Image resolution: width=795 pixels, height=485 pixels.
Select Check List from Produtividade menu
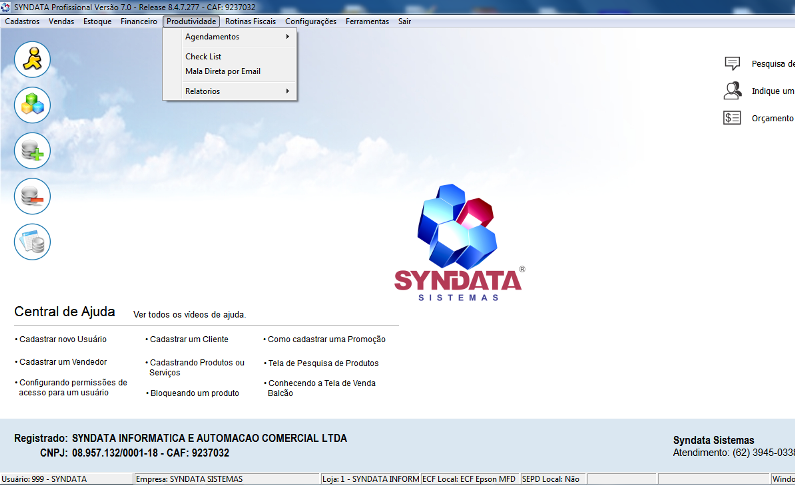[x=203, y=57]
